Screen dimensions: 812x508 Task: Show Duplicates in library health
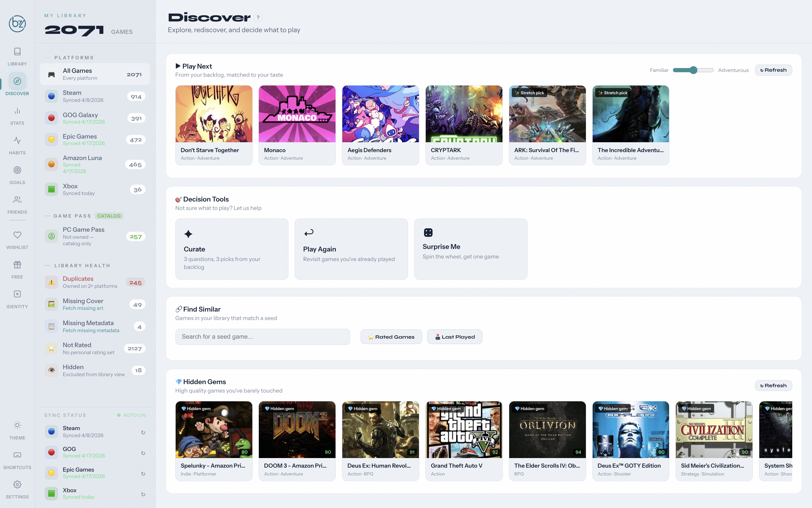pyautogui.click(x=95, y=282)
